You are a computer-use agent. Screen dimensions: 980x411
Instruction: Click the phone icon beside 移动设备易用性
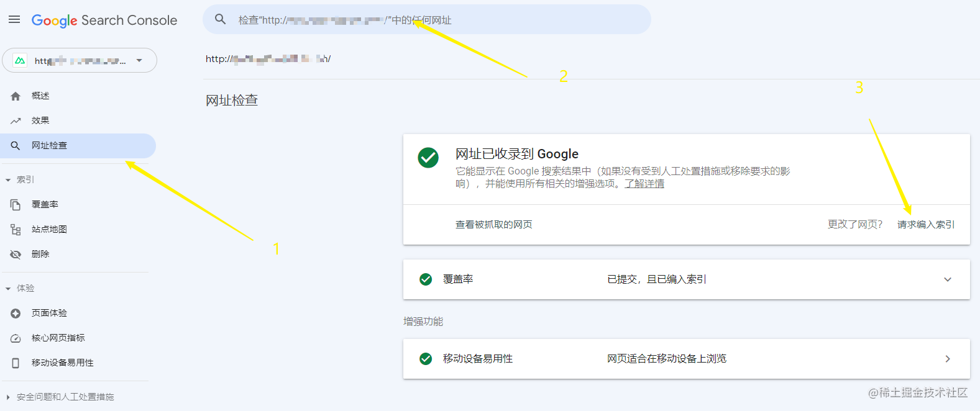tap(16, 363)
